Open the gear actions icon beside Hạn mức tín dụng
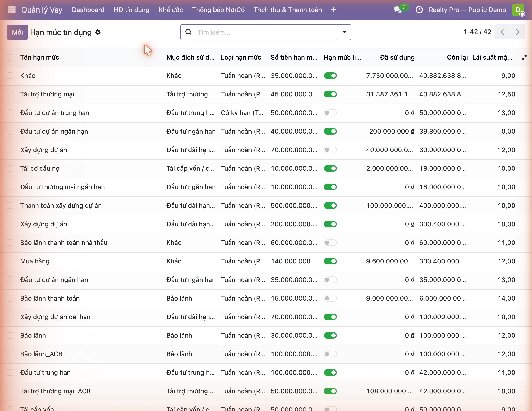532x411 pixels. click(98, 32)
